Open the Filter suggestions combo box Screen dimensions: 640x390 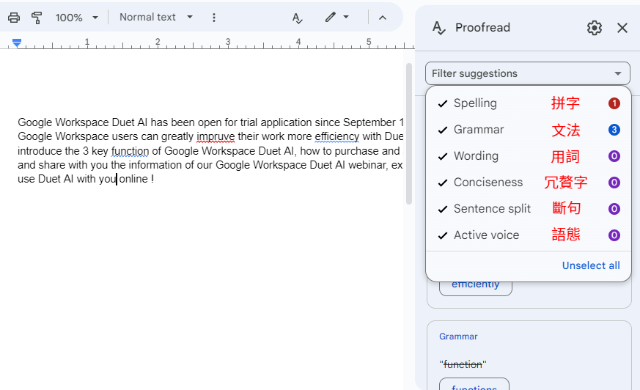tap(528, 73)
